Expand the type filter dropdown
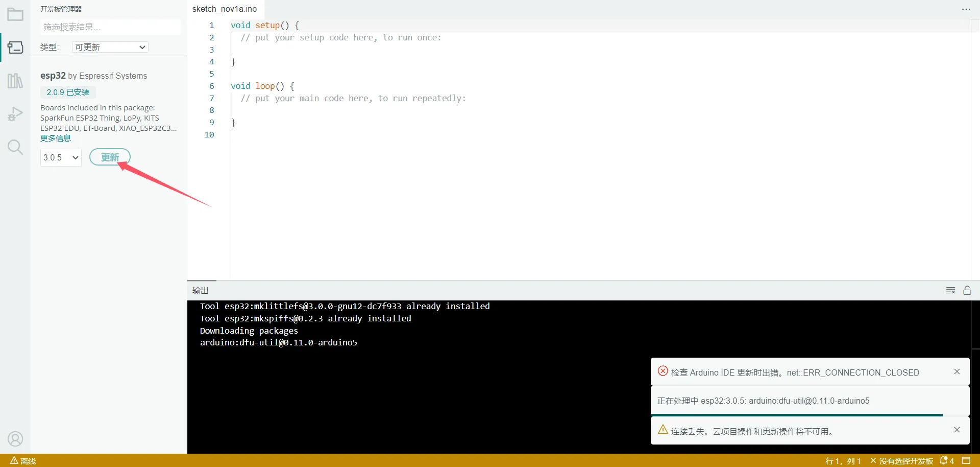This screenshot has width=980, height=467. click(x=110, y=47)
